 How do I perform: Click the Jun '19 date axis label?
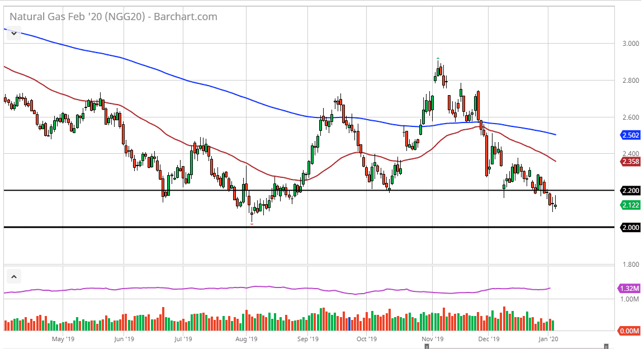124,339
